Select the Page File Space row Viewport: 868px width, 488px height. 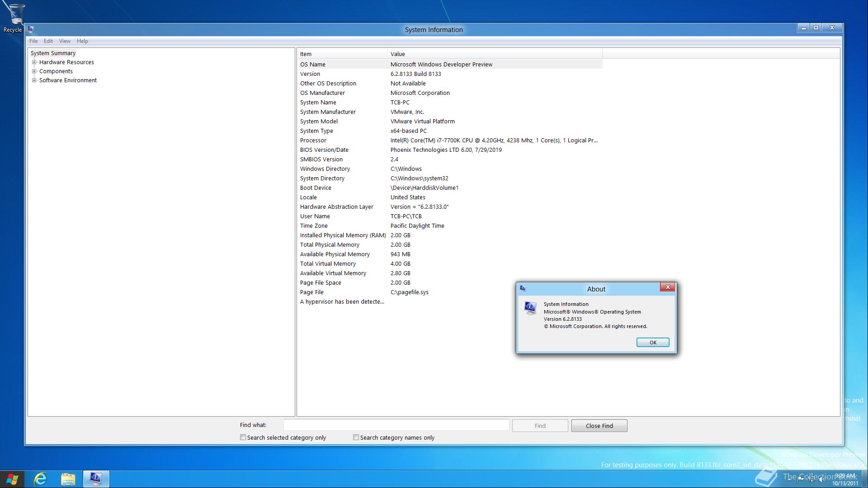click(x=450, y=283)
